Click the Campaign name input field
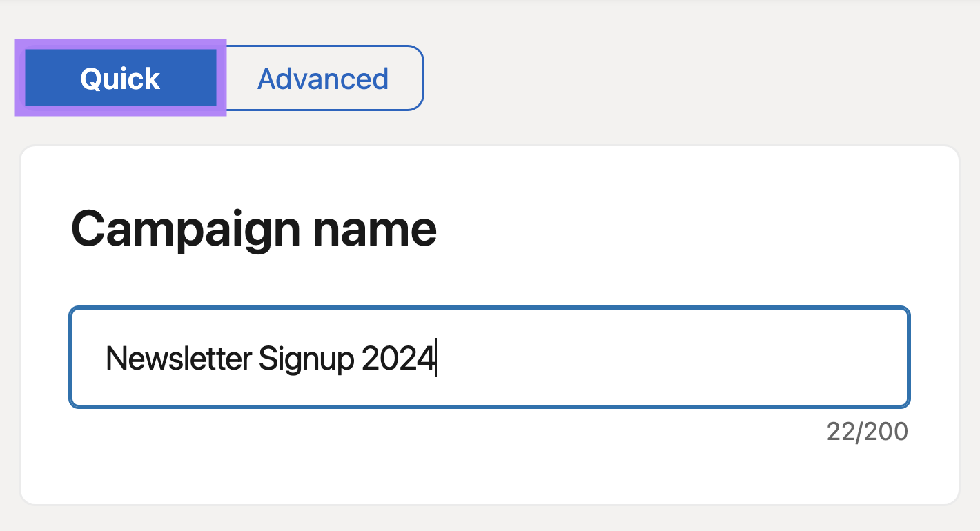980x531 pixels. tap(490, 357)
